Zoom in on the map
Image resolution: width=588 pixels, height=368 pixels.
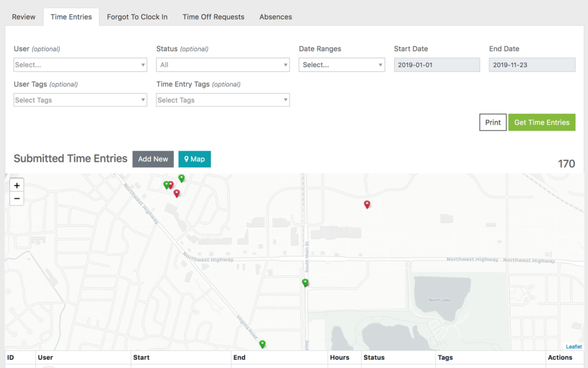(17, 185)
